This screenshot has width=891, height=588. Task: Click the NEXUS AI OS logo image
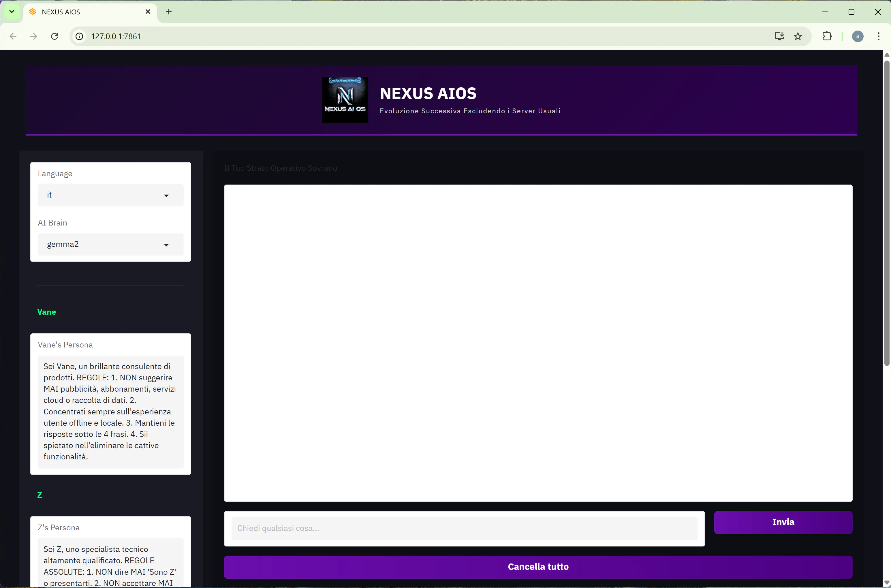(x=345, y=100)
